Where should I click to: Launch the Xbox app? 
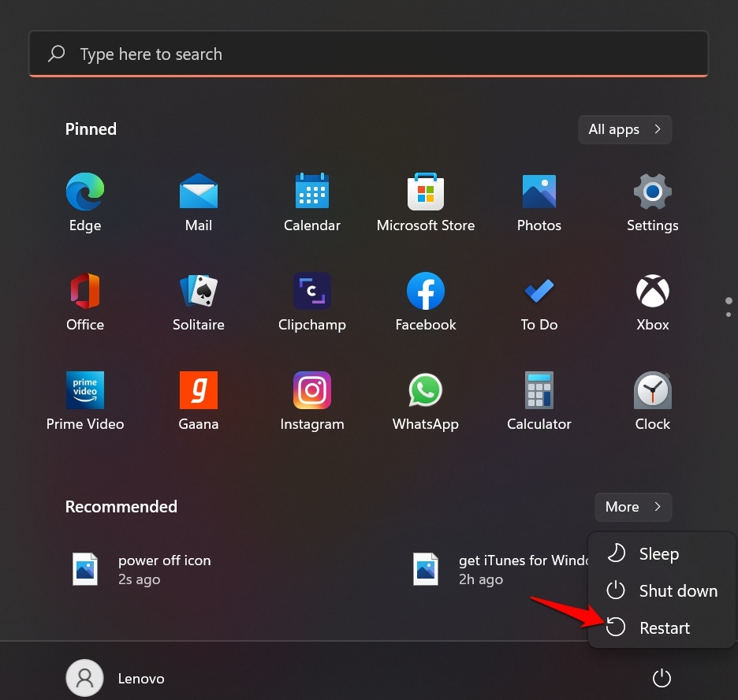pyautogui.click(x=652, y=302)
